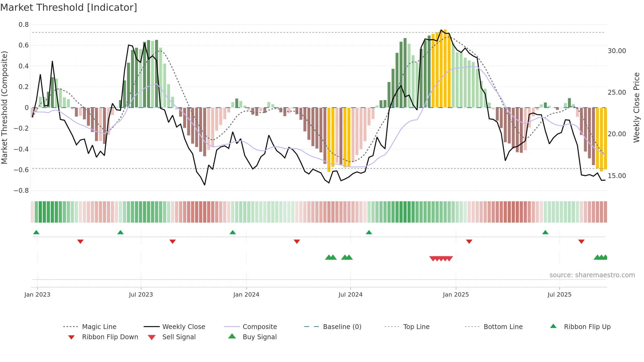Click the red flip-down triangle after Jul 2023
Viewport: 644px width, 362px height.
point(173,242)
